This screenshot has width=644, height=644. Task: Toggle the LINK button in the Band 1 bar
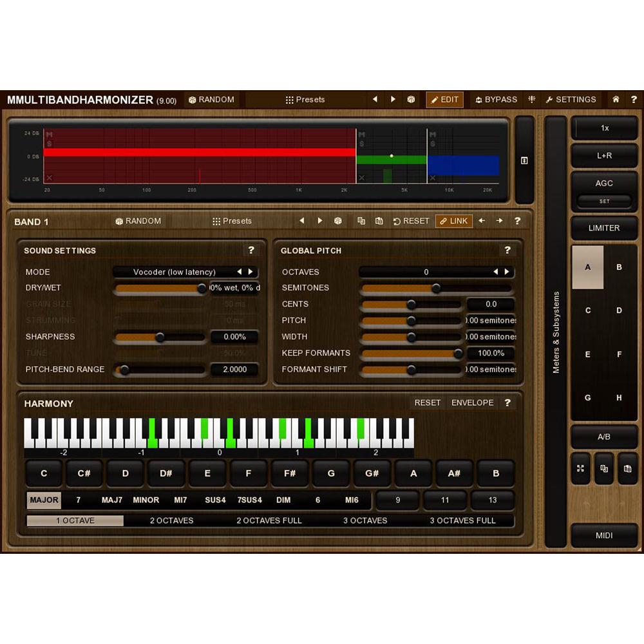455,221
